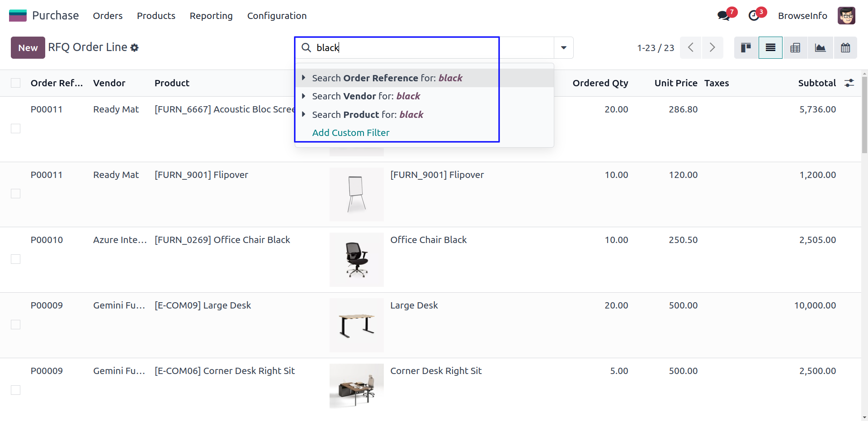The height and width of the screenshot is (421, 868).
Task: Click the Office Chair Black thumbnail
Action: pos(357,260)
